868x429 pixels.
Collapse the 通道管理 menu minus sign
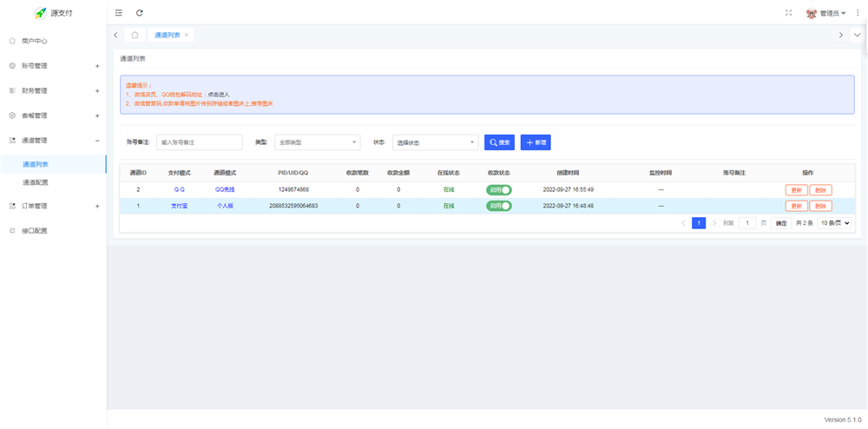pos(97,141)
